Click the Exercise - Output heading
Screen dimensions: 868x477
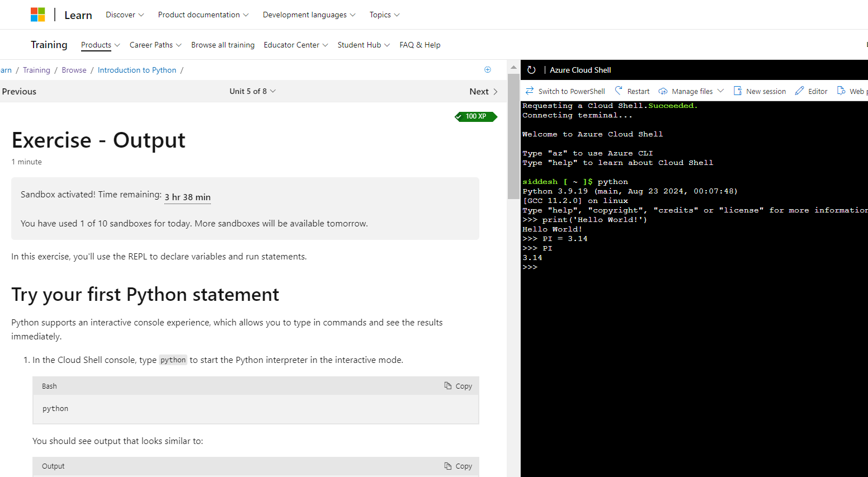point(98,140)
